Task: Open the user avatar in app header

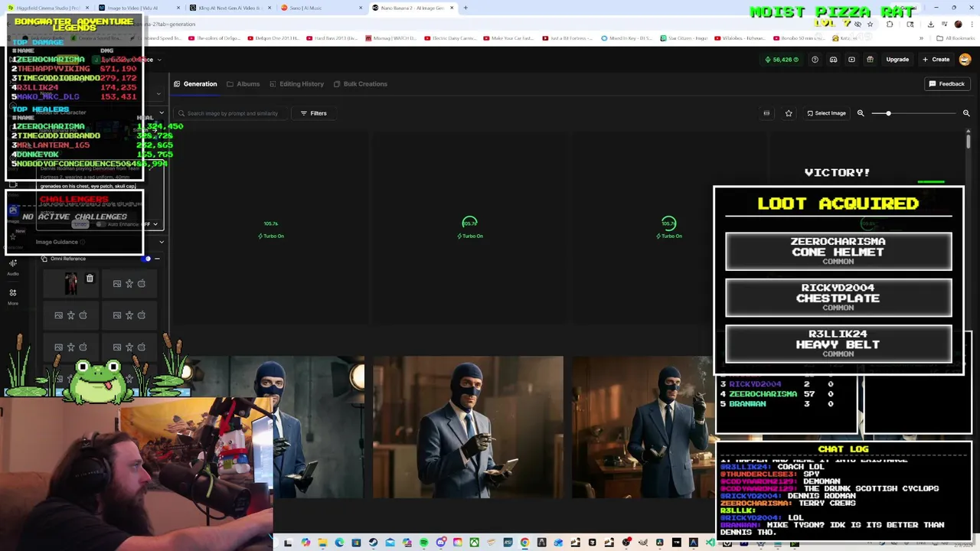Action: pos(965,60)
